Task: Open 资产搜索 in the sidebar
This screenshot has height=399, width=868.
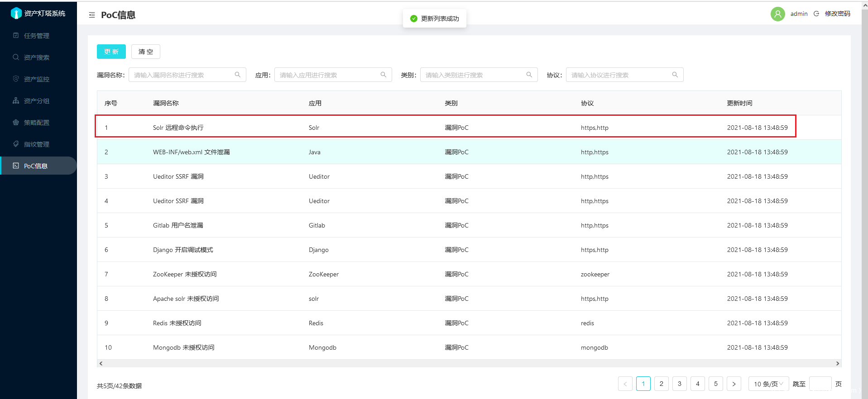Action: click(37, 57)
